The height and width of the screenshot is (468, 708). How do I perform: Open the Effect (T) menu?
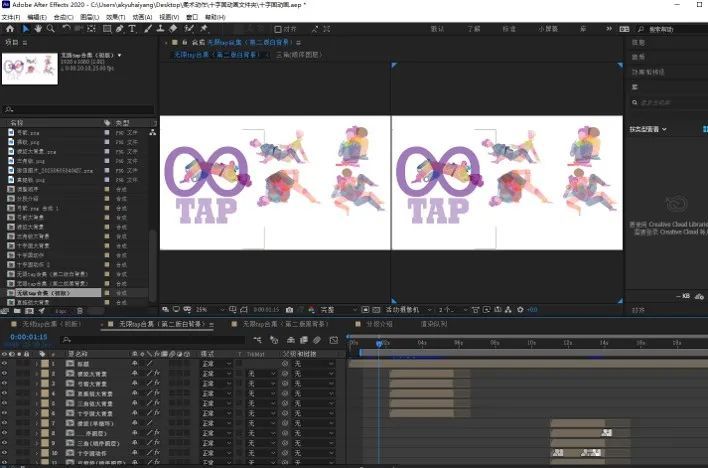[x=116, y=17]
